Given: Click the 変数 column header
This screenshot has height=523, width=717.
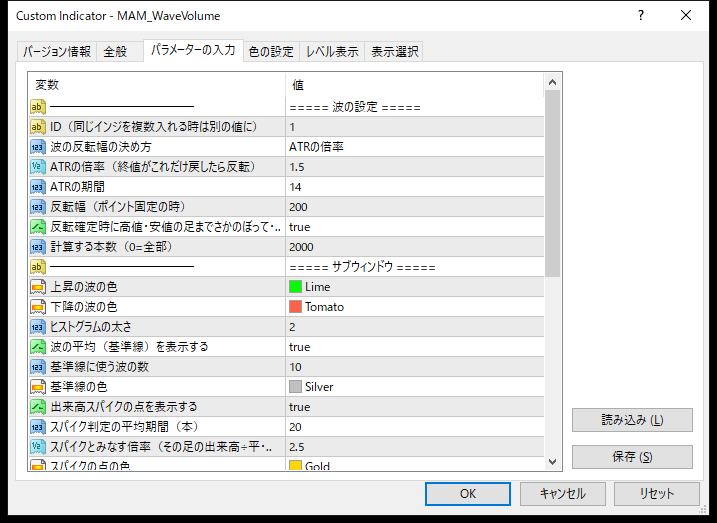Looking at the screenshot, I should [157, 85].
